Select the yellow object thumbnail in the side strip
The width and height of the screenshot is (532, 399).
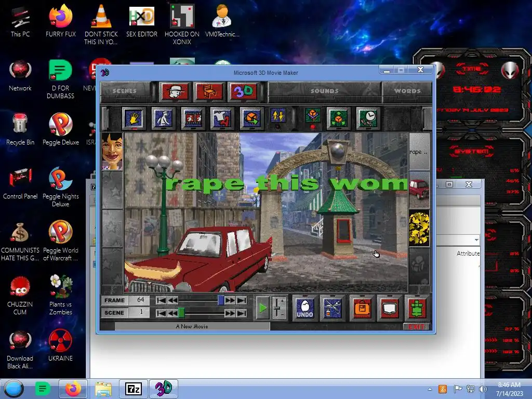tap(419, 228)
